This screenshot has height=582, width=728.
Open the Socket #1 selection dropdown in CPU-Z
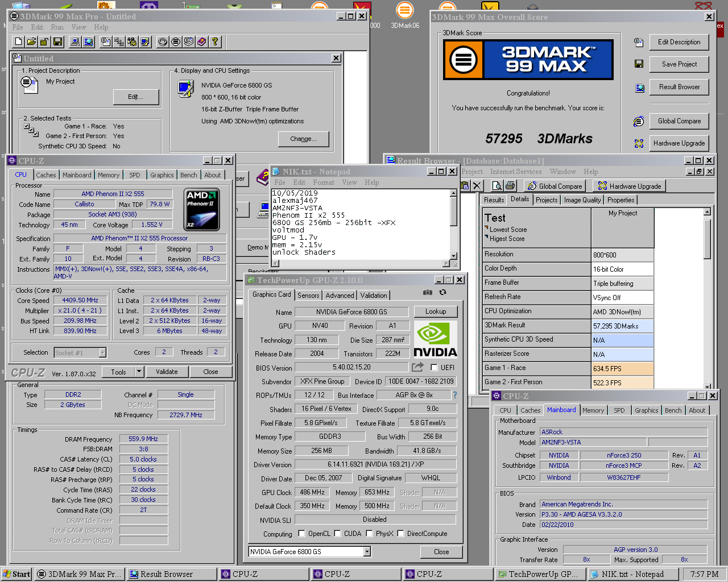[102, 352]
